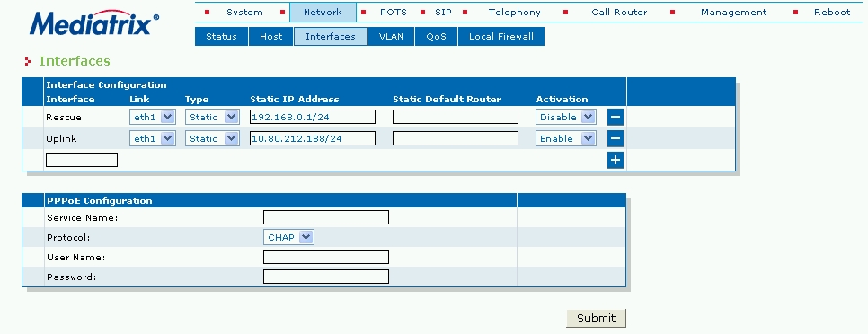Viewport: 868px width, 334px height.
Task: Switch to the Local Firewall sub-tab
Action: coord(501,37)
